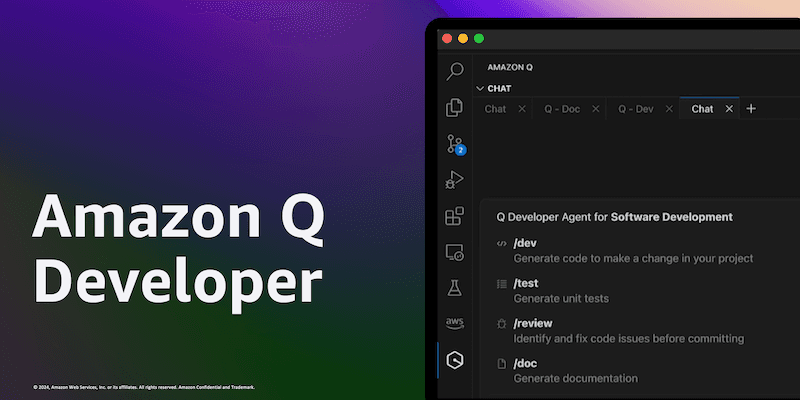This screenshot has width=800, height=400.
Task: Open the Extensions view icon
Action: [455, 216]
